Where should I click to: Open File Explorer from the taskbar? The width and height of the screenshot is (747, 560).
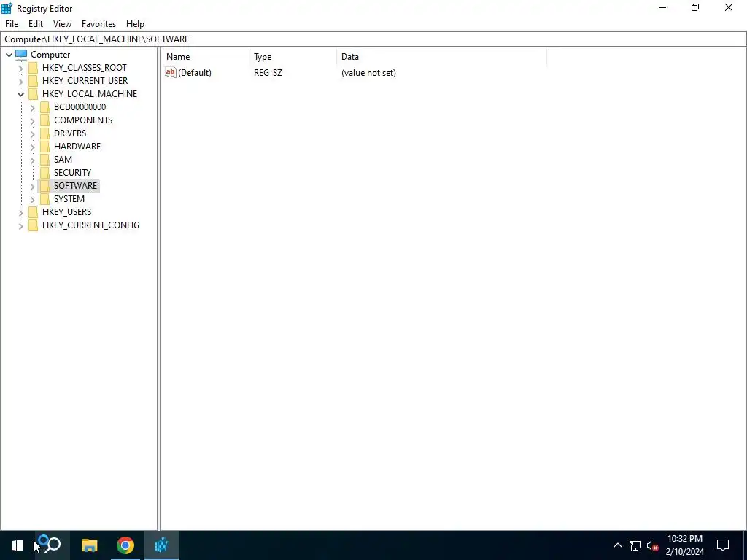(89, 545)
